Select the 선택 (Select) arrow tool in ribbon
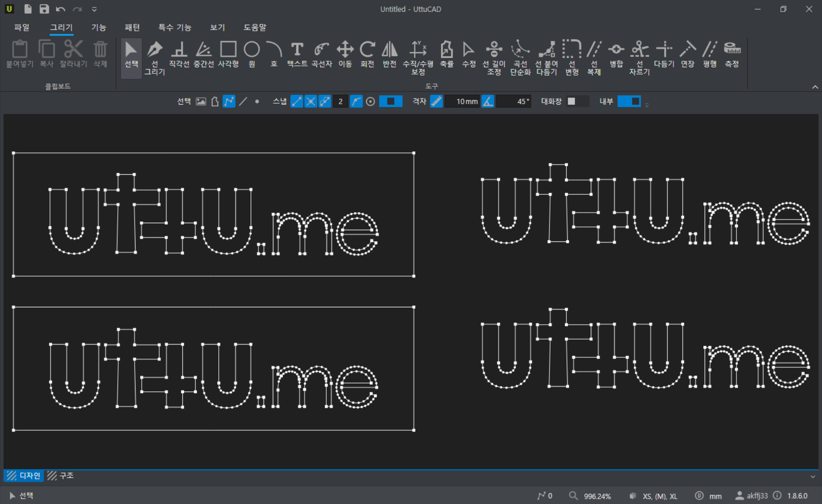822x504 pixels. coord(131,58)
